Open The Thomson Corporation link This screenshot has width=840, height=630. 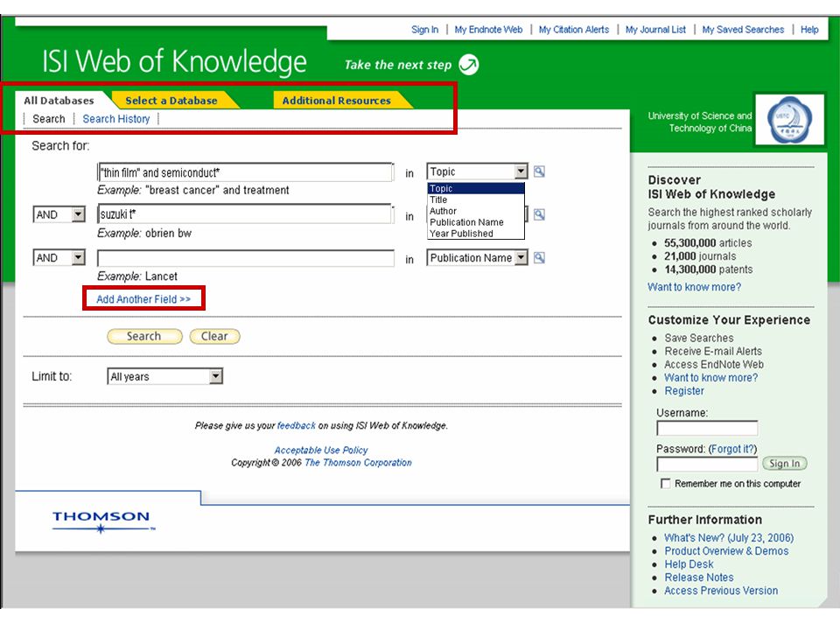pyautogui.click(x=358, y=463)
